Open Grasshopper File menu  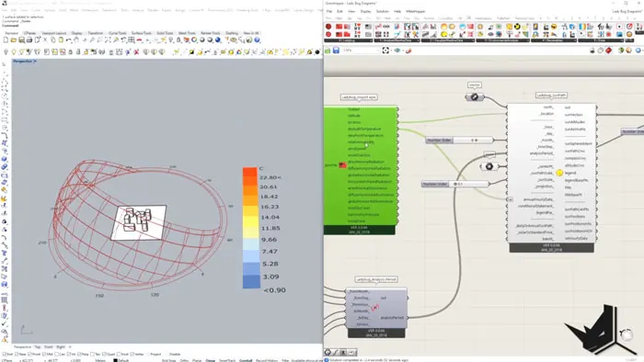pos(329,11)
